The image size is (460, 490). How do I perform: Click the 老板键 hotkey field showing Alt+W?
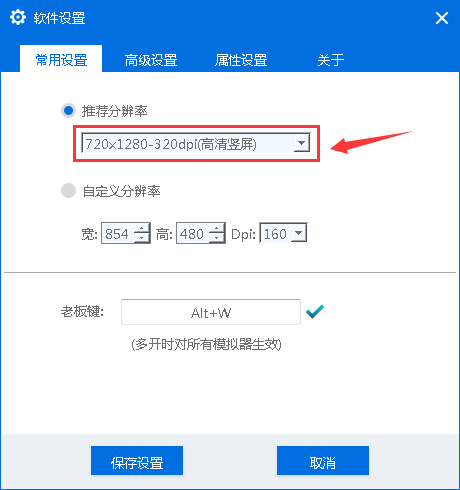(x=211, y=312)
